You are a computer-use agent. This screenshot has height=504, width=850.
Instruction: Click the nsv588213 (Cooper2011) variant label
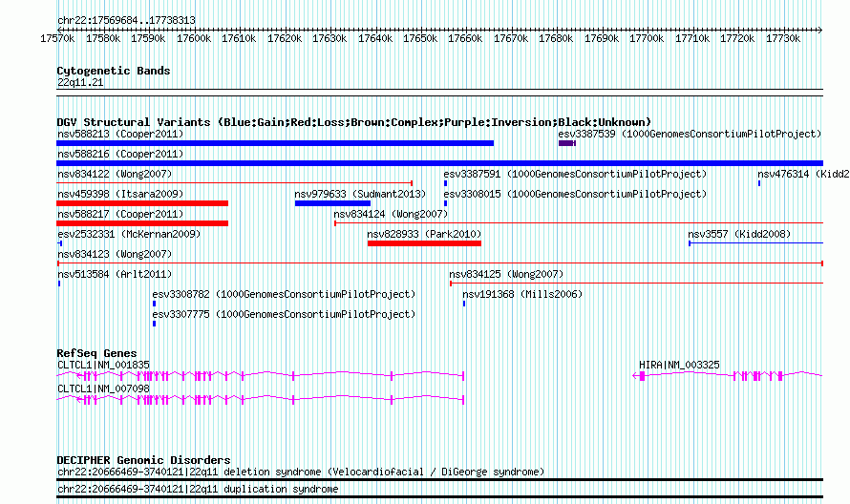pyautogui.click(x=120, y=134)
